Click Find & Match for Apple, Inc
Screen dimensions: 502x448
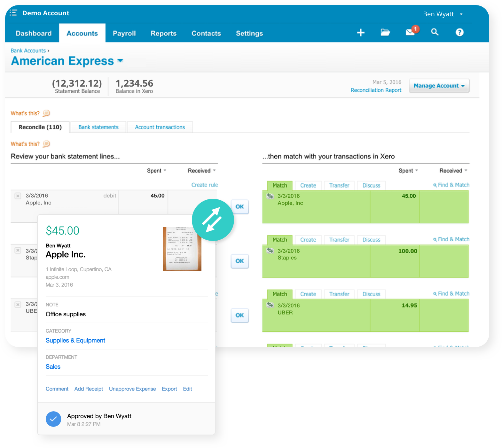(x=451, y=185)
